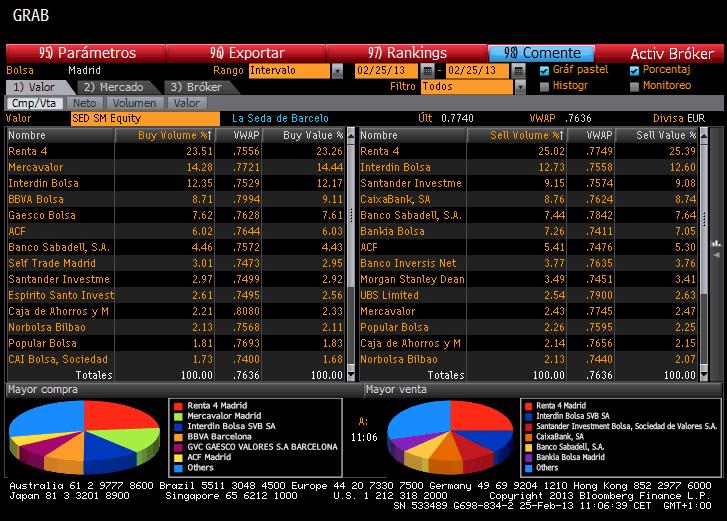Click the Sell Value % column header
The image size is (727, 521).
pos(656,135)
